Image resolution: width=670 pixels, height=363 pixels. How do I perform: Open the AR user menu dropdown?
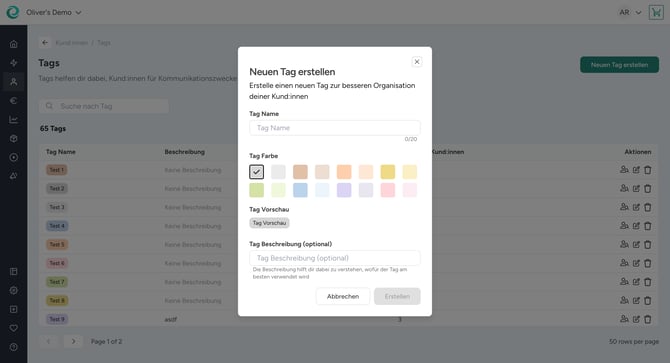(x=630, y=12)
